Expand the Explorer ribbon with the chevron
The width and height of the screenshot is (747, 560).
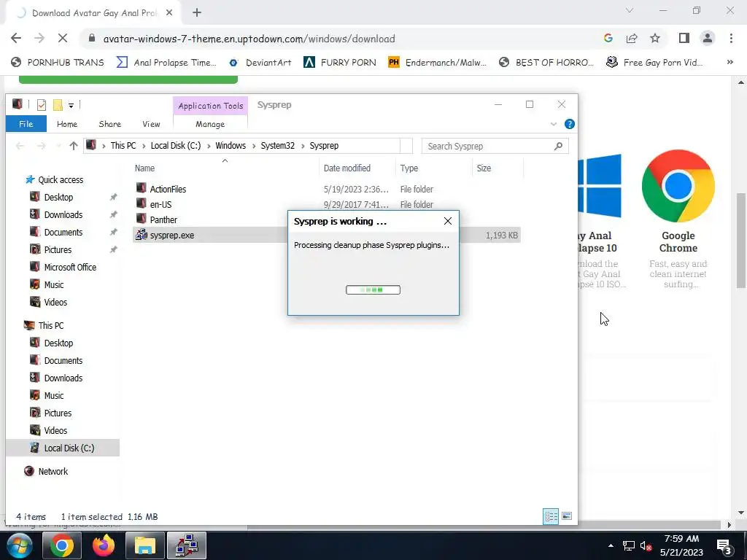click(554, 124)
